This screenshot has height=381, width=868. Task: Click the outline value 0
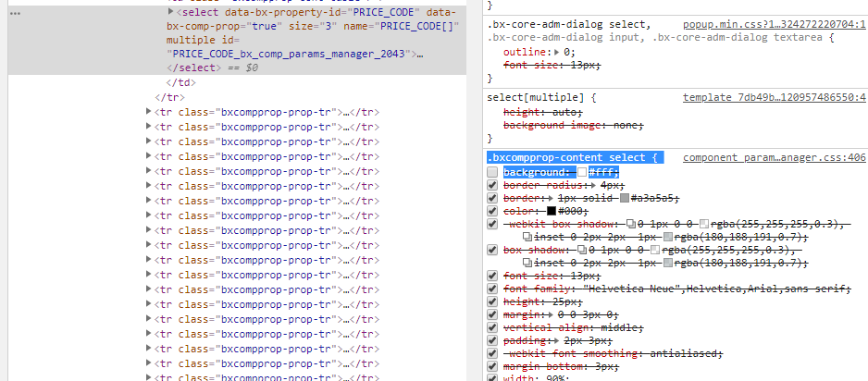(566, 52)
